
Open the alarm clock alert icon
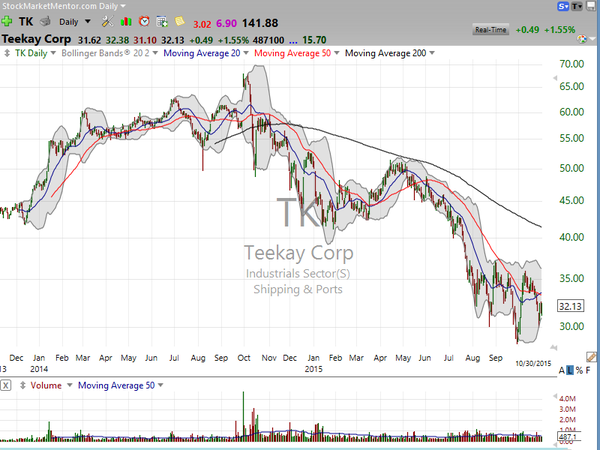click(x=144, y=21)
